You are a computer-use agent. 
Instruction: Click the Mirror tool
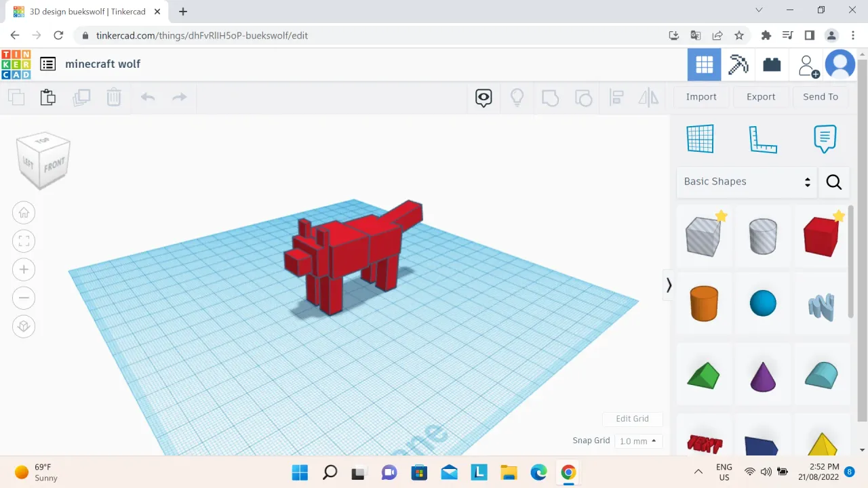648,97
